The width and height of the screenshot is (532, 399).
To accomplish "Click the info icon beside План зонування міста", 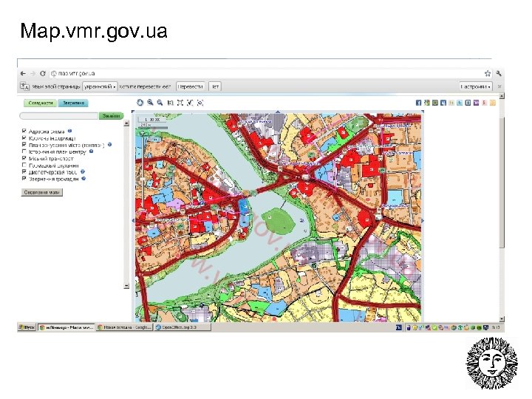I will [x=109, y=145].
